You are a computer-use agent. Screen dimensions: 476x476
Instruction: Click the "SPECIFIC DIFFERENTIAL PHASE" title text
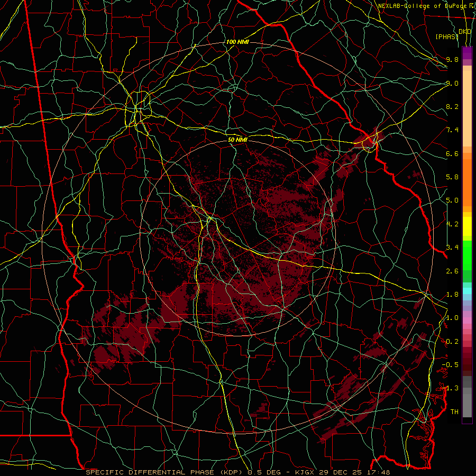coord(150,472)
